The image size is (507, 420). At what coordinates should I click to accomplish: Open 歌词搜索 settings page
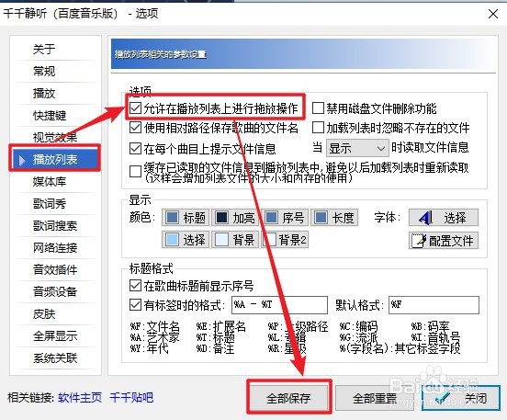click(x=54, y=225)
